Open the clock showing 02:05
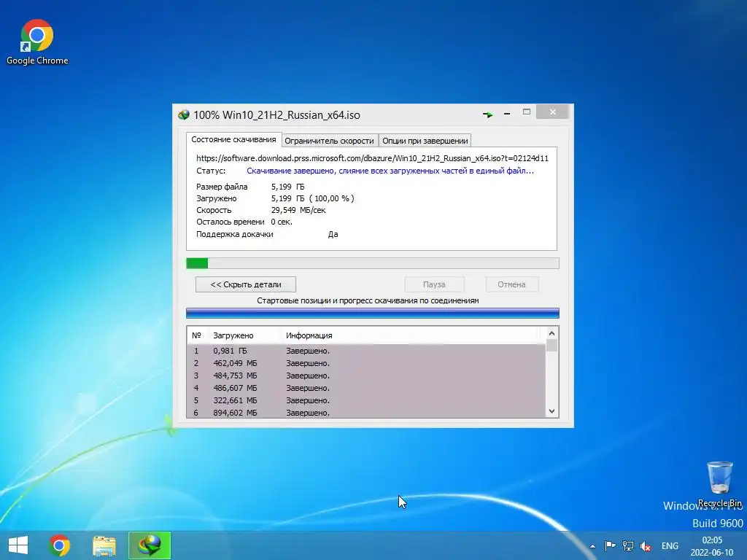The height and width of the screenshot is (560, 747). point(712,546)
